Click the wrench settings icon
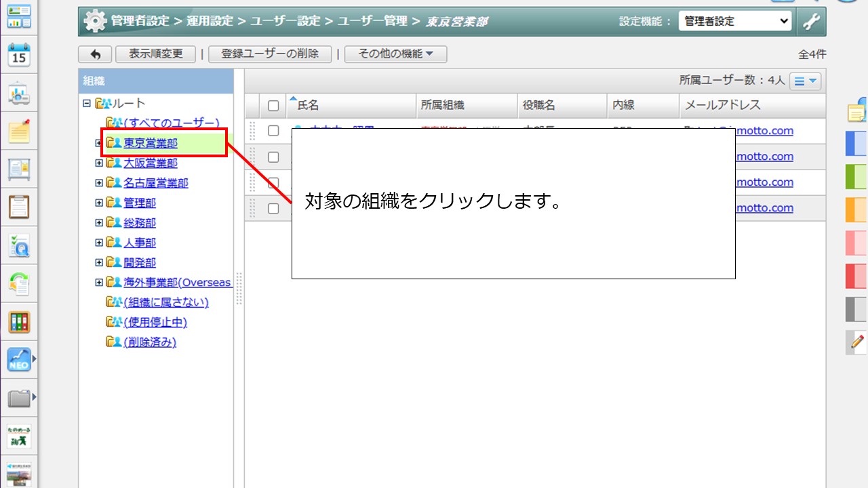The image size is (868, 488). tap(811, 21)
